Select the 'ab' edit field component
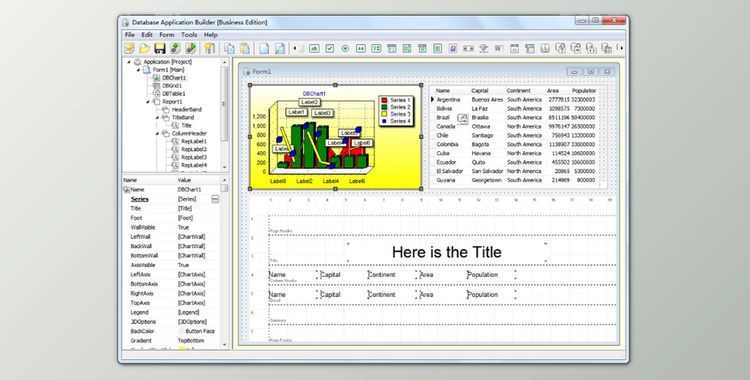 [x=314, y=48]
